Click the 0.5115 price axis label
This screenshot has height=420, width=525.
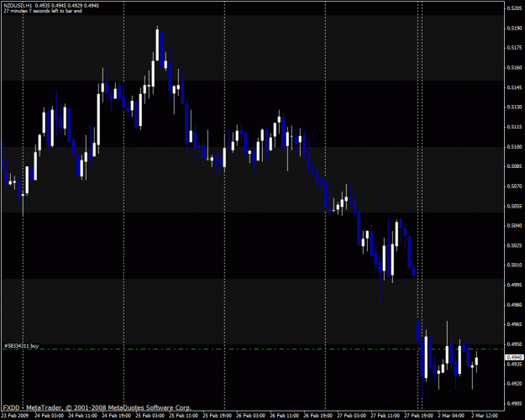[x=515, y=127]
